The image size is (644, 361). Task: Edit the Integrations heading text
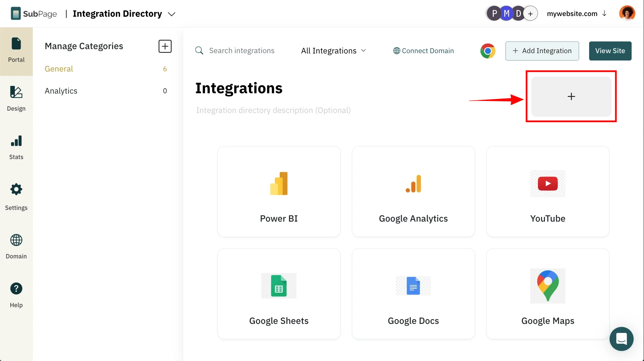[x=239, y=88]
